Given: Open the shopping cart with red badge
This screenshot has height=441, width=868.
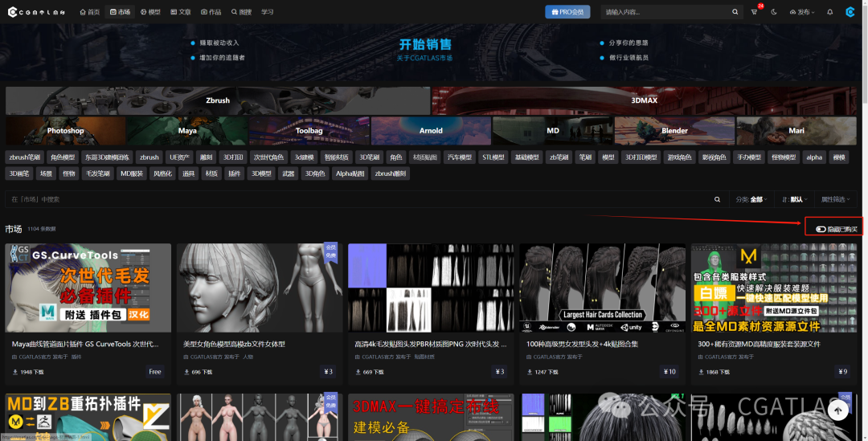Looking at the screenshot, I should (754, 11).
